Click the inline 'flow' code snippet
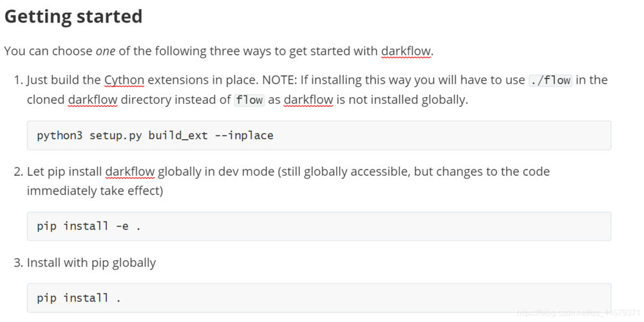This screenshot has height=322, width=644. pyautogui.click(x=249, y=100)
